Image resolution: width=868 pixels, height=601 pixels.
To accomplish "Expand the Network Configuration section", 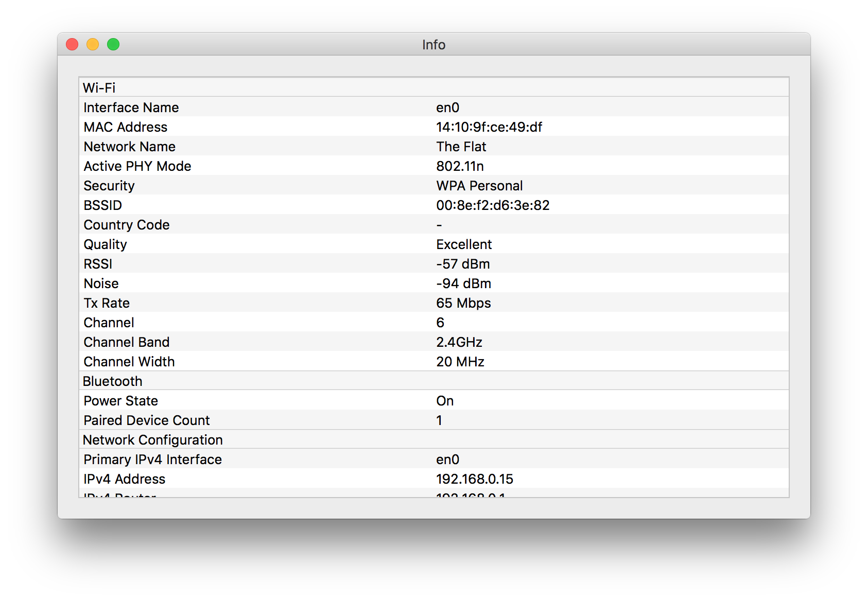I will click(152, 439).
